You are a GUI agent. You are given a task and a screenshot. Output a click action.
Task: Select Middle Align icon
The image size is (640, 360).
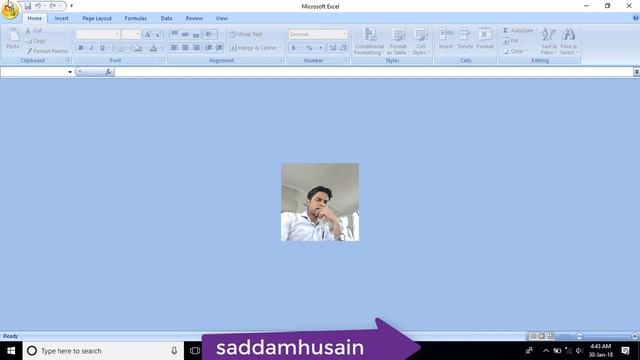click(185, 34)
